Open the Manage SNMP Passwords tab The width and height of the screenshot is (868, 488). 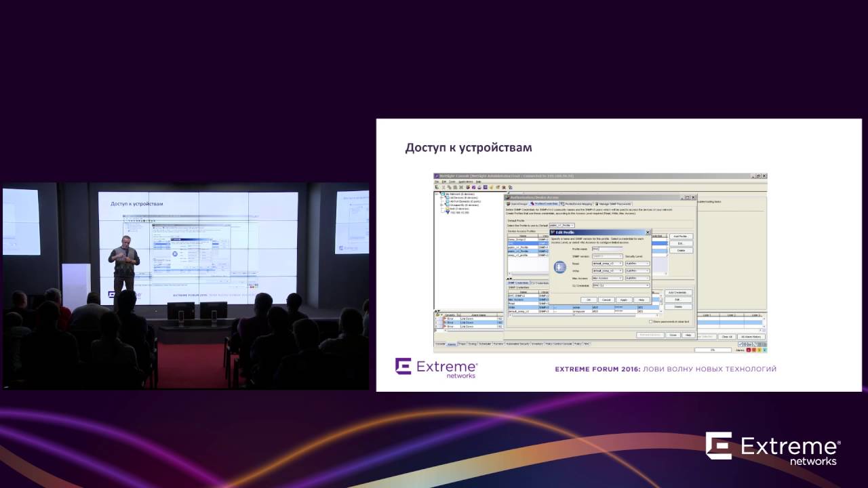click(x=613, y=204)
